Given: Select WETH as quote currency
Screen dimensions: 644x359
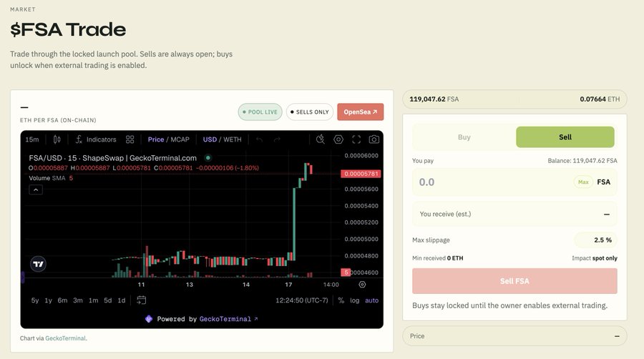Looking at the screenshot, I should [233, 139].
